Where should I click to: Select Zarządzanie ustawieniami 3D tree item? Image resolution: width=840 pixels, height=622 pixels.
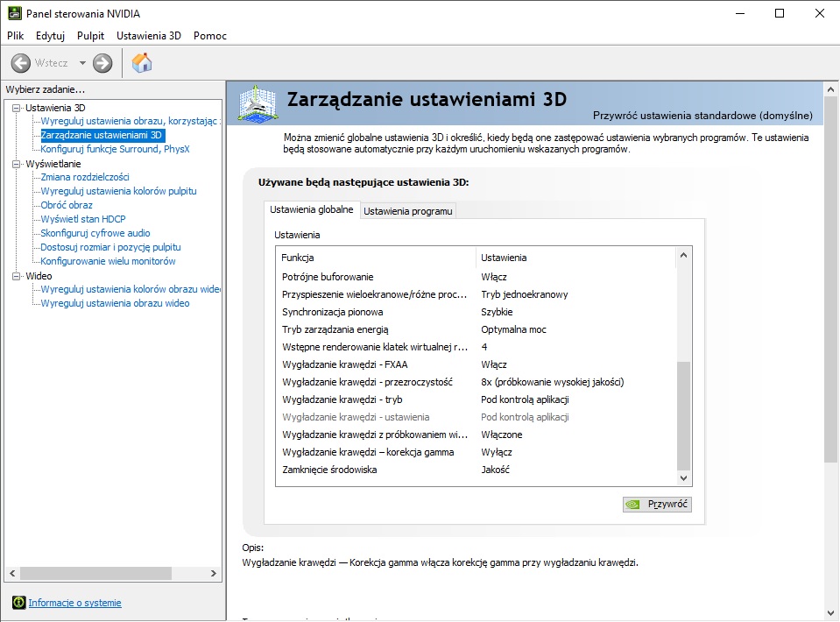coord(102,135)
